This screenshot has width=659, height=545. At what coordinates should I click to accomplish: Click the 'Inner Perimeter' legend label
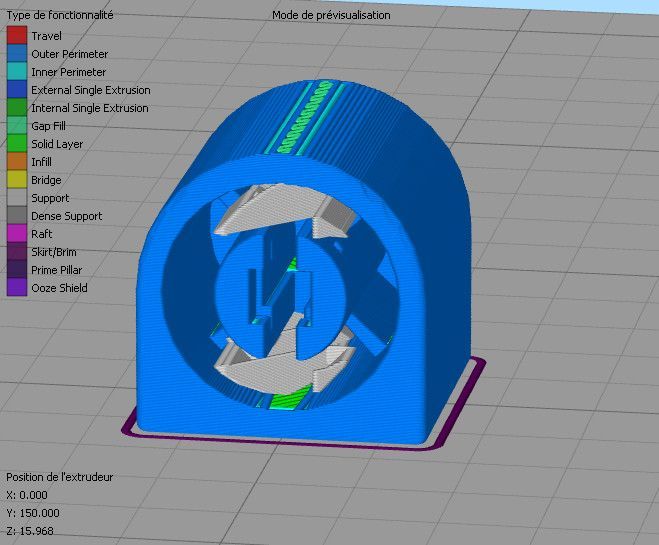[x=69, y=72]
